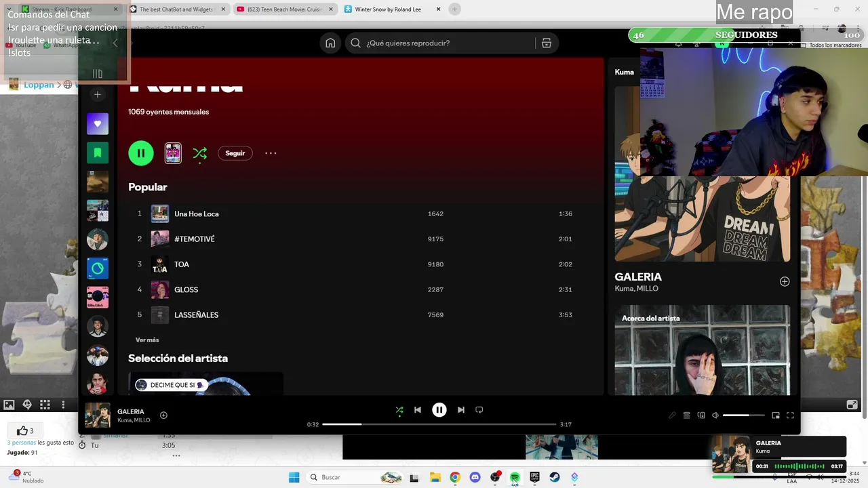Add GALERIA from the right panel plus
The width and height of the screenshot is (868, 488).
pyautogui.click(x=785, y=281)
